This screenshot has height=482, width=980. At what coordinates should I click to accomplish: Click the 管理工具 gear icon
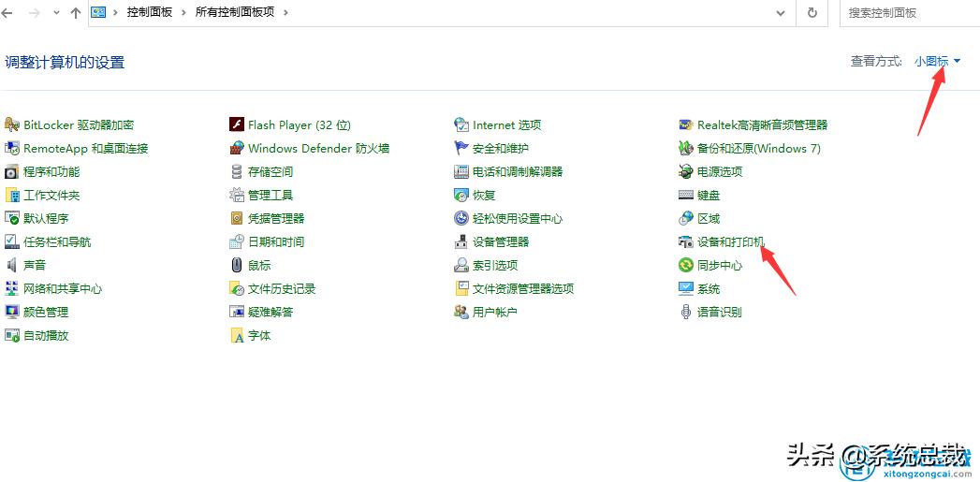(x=236, y=195)
